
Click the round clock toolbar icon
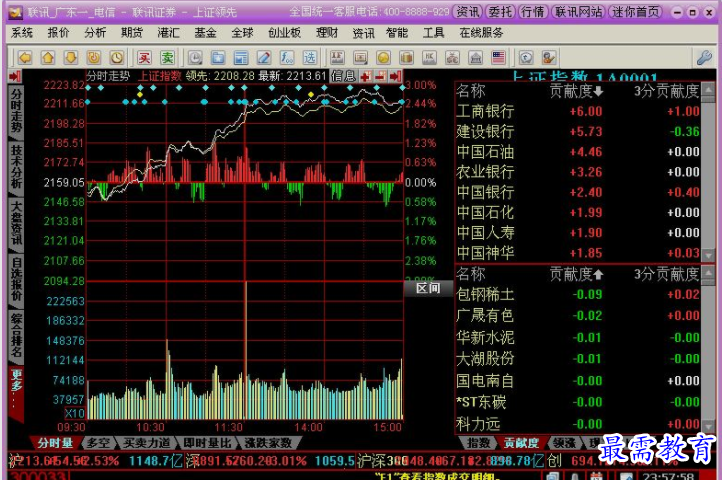(x=117, y=58)
